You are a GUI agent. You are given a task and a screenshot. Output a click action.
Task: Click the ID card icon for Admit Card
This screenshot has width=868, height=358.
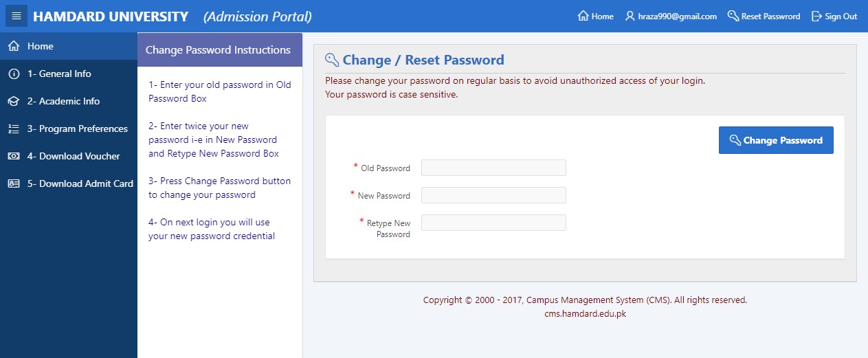(x=13, y=183)
